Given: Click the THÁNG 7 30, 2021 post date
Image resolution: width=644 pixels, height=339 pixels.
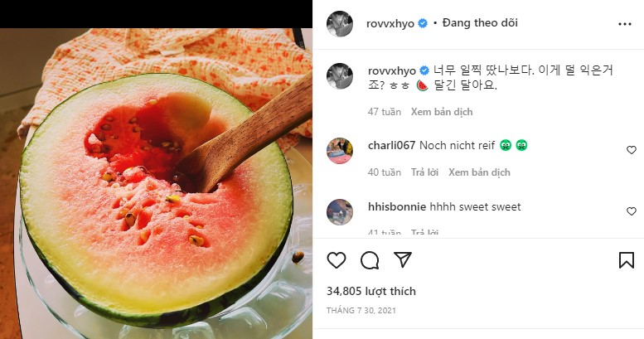Looking at the screenshot, I should tap(361, 309).
